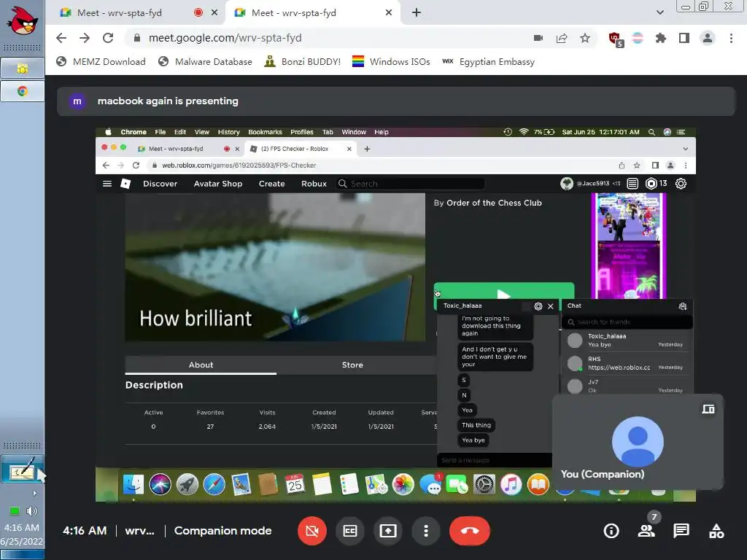This screenshot has width=747, height=560.
Task: Open Bonzi BUDDY! bookmark
Action: (x=303, y=62)
